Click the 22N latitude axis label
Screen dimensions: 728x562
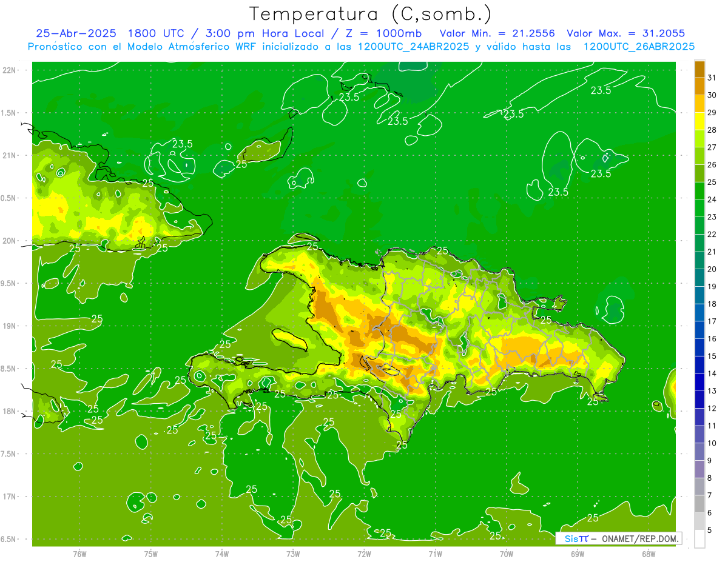(x=10, y=70)
